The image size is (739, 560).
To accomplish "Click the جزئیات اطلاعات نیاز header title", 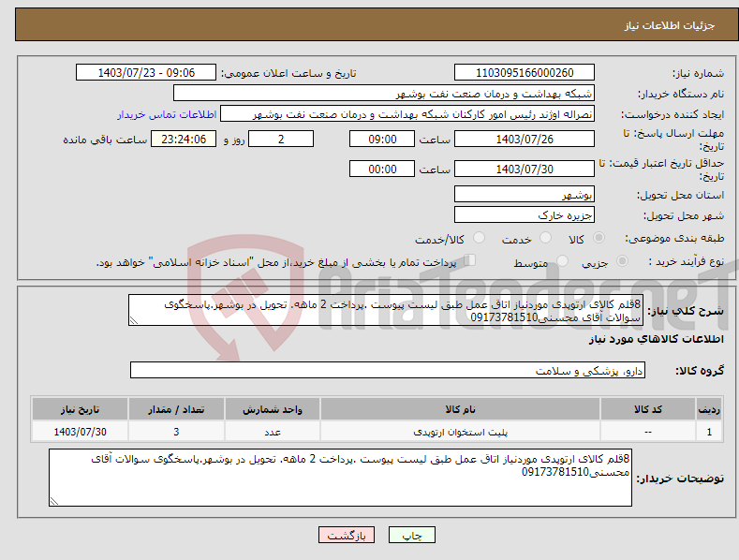I will tap(670, 25).
